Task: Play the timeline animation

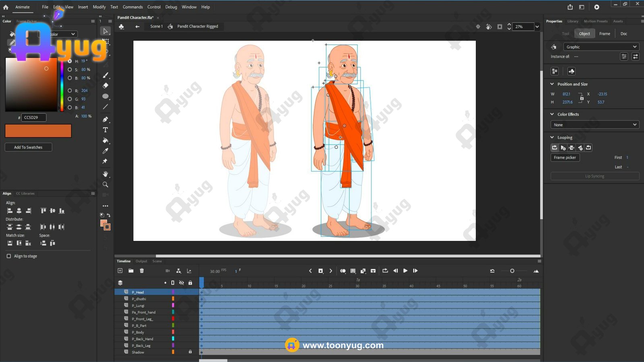Action: click(405, 271)
